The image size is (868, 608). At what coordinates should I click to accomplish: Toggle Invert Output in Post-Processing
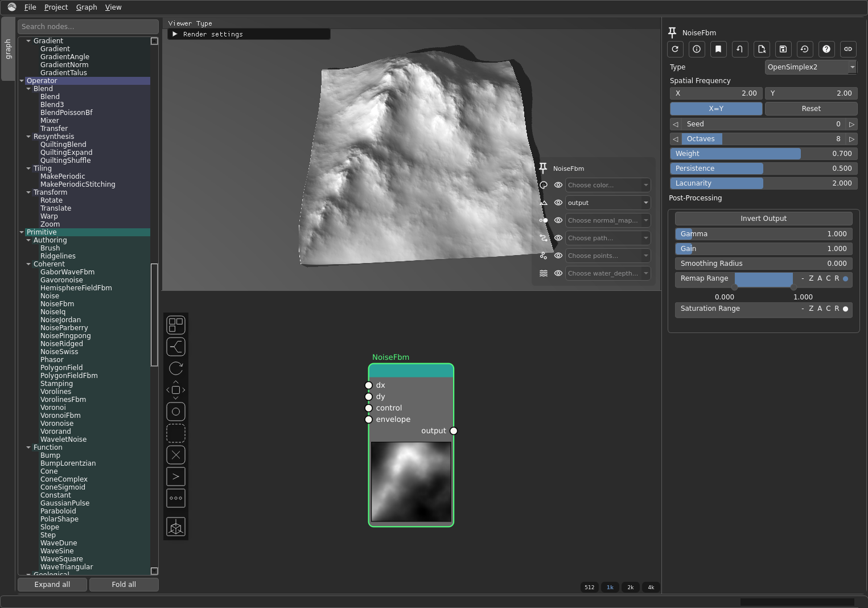coord(763,219)
